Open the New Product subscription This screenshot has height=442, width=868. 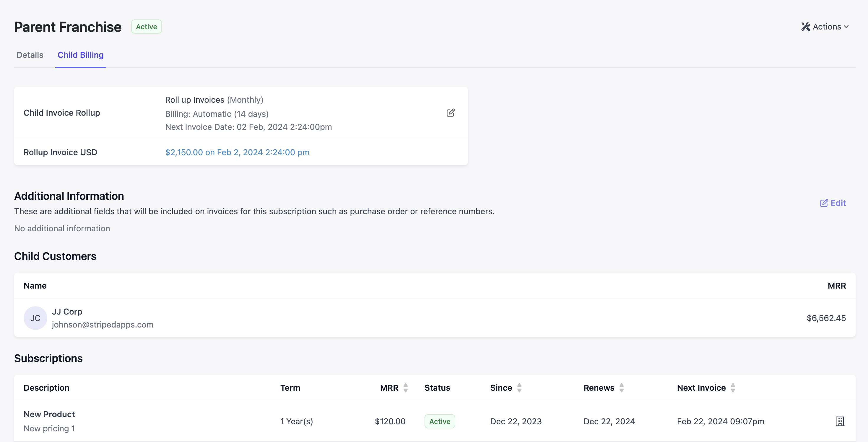coord(49,414)
